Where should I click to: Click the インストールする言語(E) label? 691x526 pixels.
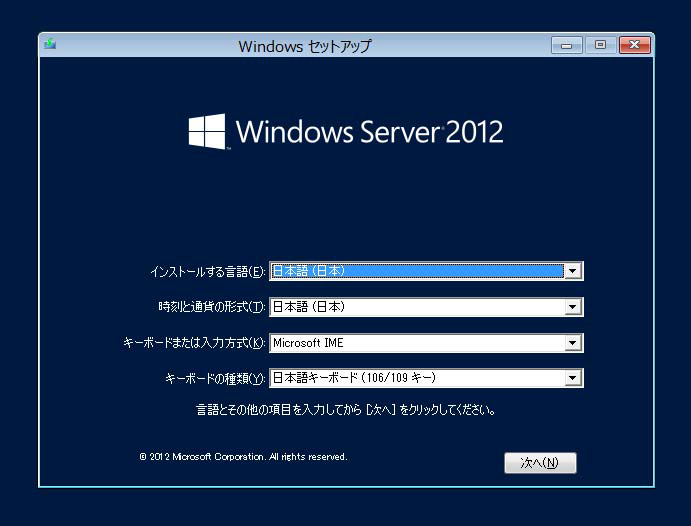point(208,271)
